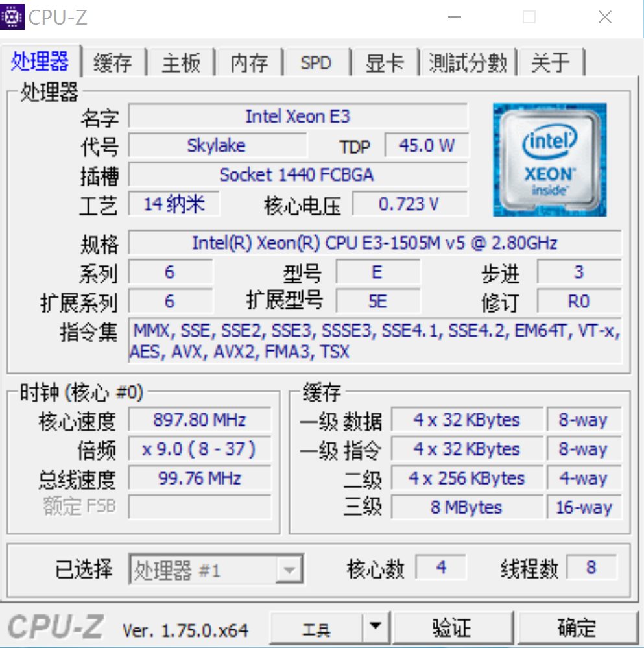Click the 14 纳米 process value
644x648 pixels.
click(x=174, y=204)
